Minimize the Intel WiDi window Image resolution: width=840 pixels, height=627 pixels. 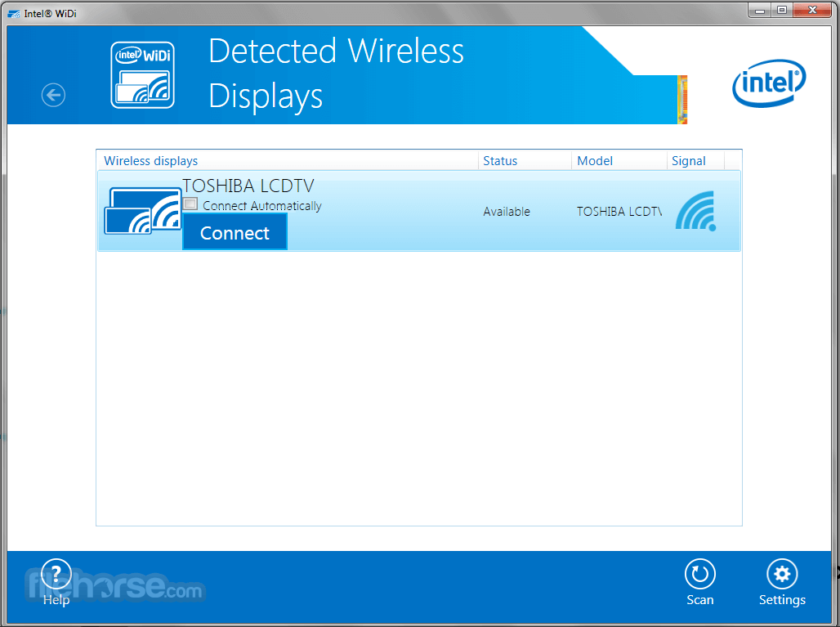760,10
